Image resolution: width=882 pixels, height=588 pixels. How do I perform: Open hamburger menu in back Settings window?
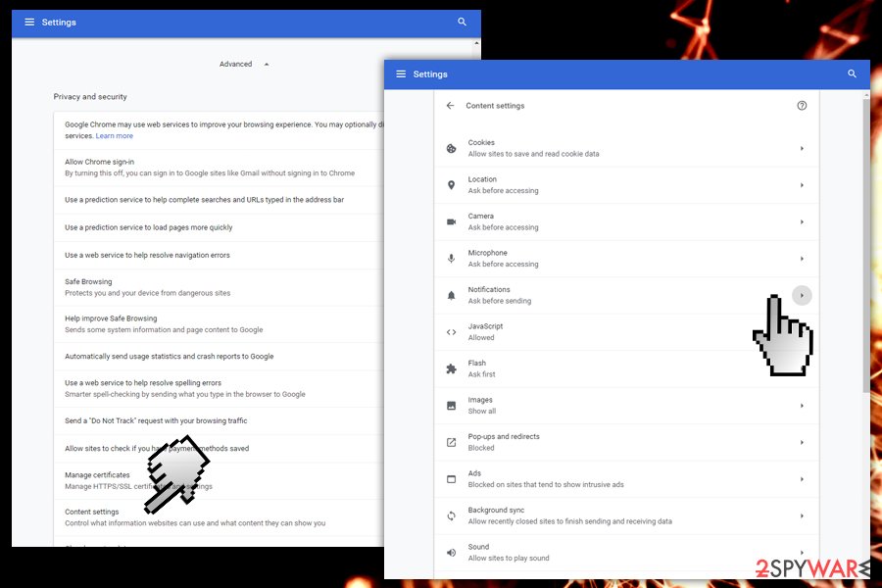(29, 22)
